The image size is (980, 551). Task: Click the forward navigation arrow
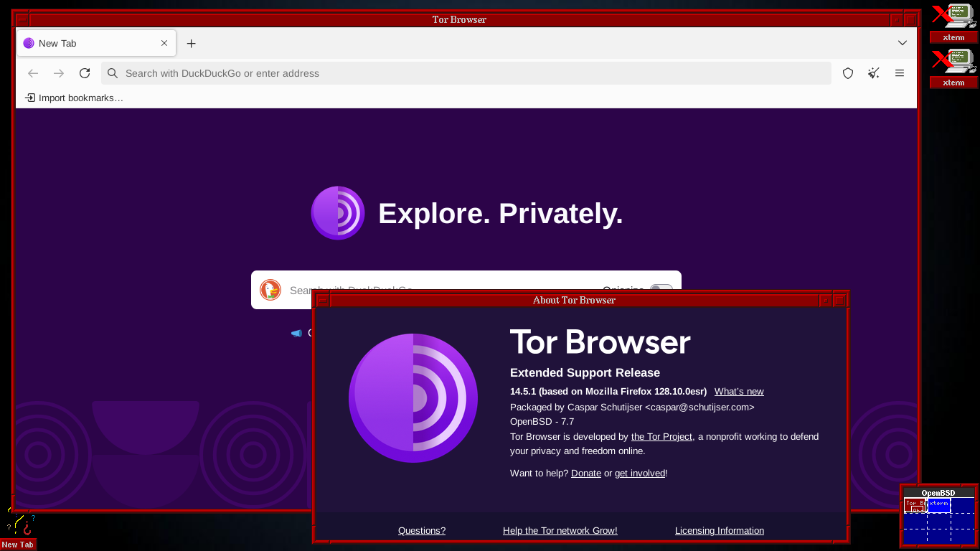(x=59, y=73)
